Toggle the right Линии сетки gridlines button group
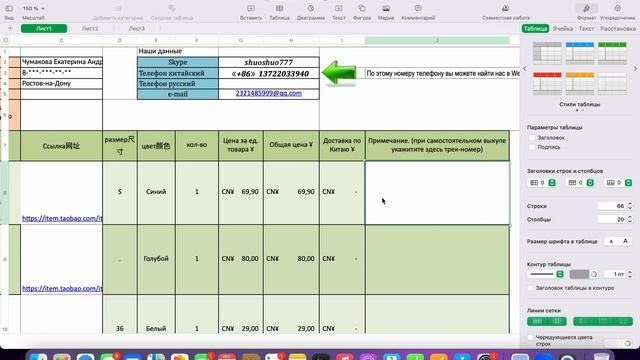Viewport: 640px width, 360px height. click(603, 322)
